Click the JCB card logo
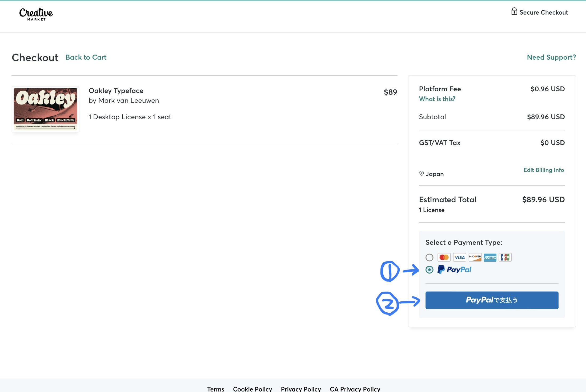586x392 pixels. (505, 257)
